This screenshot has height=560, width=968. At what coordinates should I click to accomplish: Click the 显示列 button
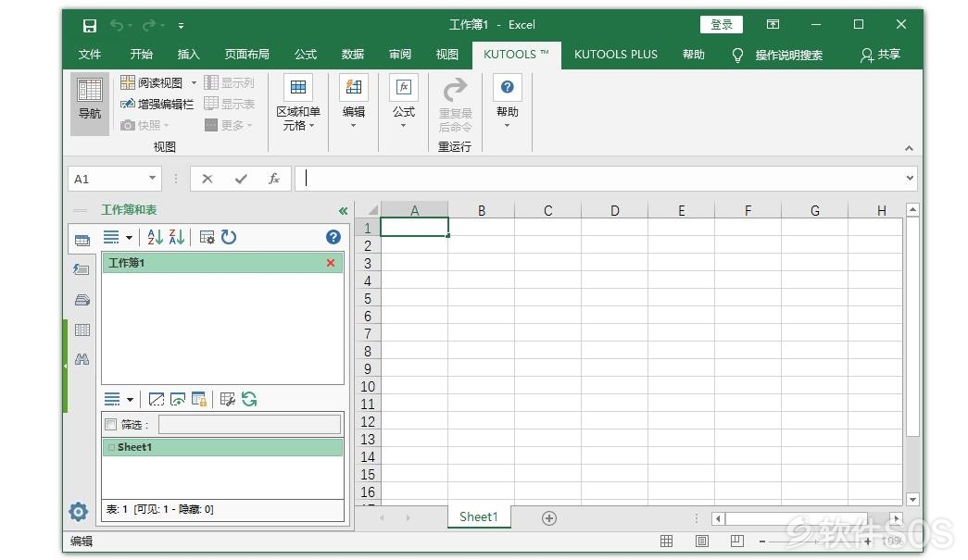(229, 82)
